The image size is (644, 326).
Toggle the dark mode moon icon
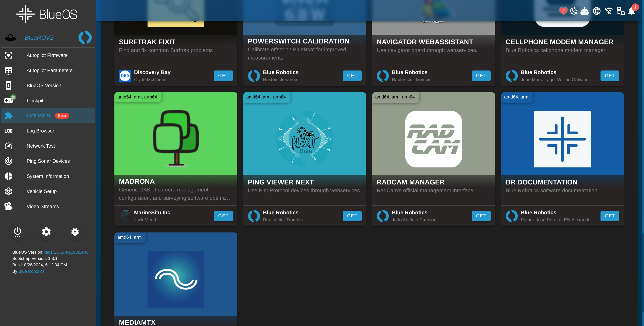pos(574,11)
